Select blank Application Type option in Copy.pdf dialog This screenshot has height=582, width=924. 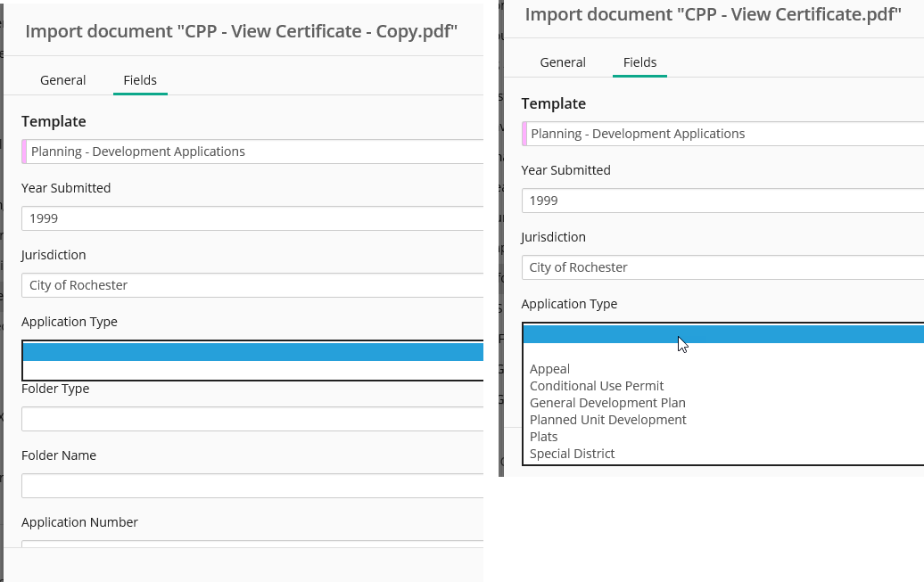point(252,352)
